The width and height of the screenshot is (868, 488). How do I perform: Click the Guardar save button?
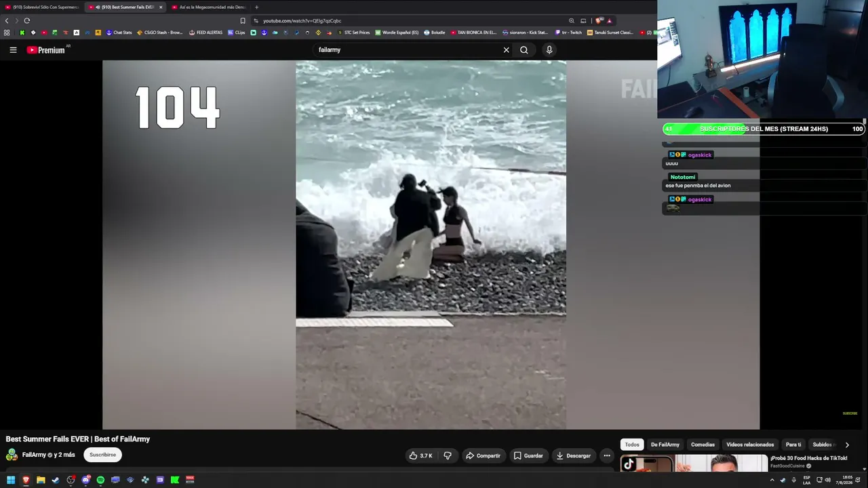[528, 455]
